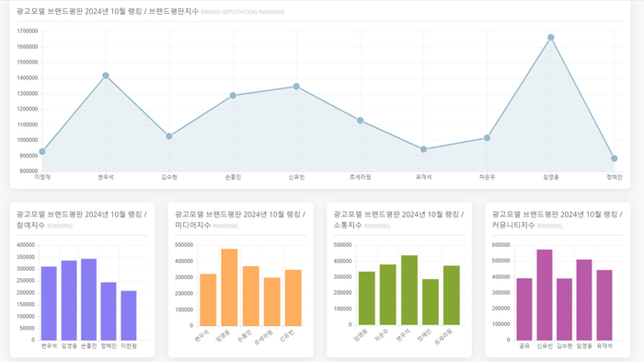Click the 350000 y-axis value in 참여지수 chart

coord(26,257)
